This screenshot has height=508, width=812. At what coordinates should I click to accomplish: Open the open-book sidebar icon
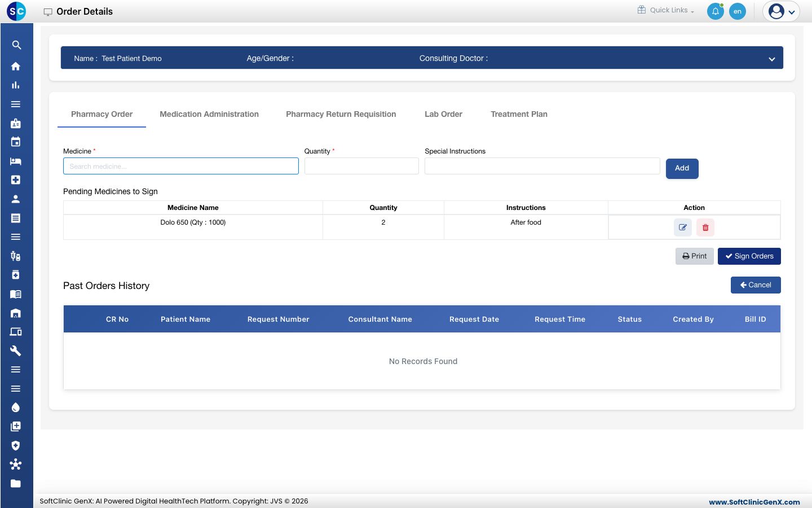16,294
